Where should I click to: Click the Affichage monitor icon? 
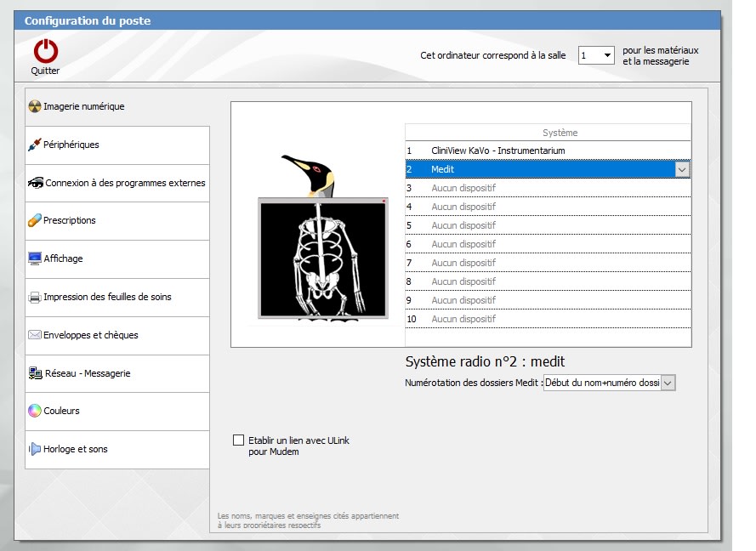[34, 258]
